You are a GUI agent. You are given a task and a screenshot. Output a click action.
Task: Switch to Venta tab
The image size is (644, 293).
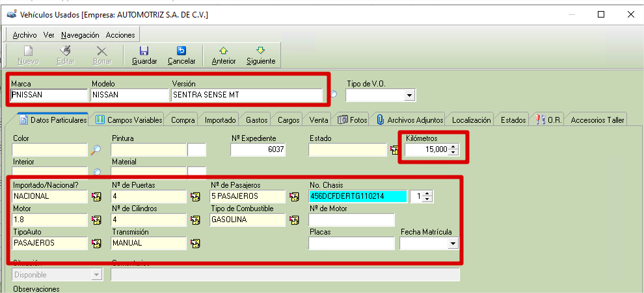click(x=318, y=120)
